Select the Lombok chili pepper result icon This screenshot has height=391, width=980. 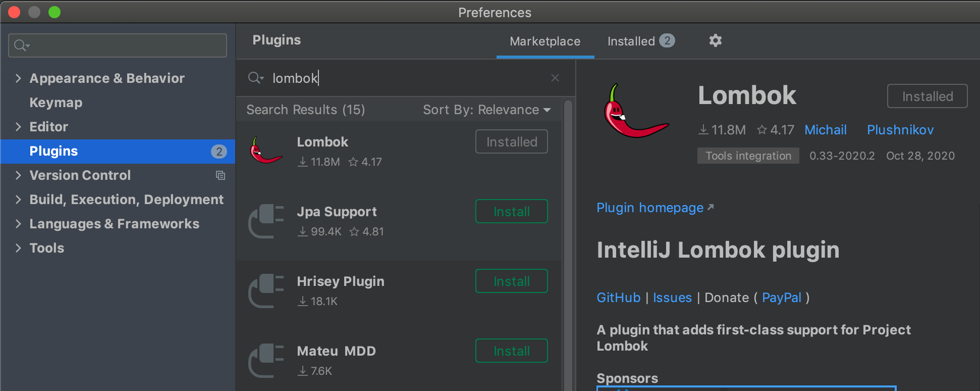(x=266, y=151)
